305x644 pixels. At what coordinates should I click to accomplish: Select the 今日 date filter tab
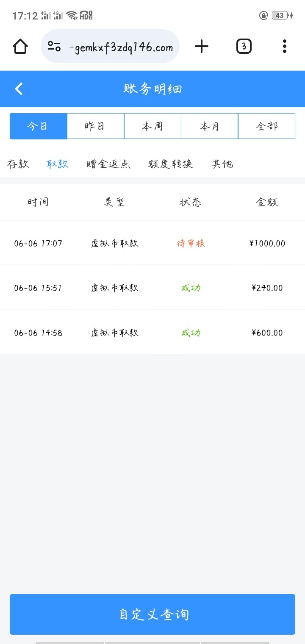[x=38, y=126]
